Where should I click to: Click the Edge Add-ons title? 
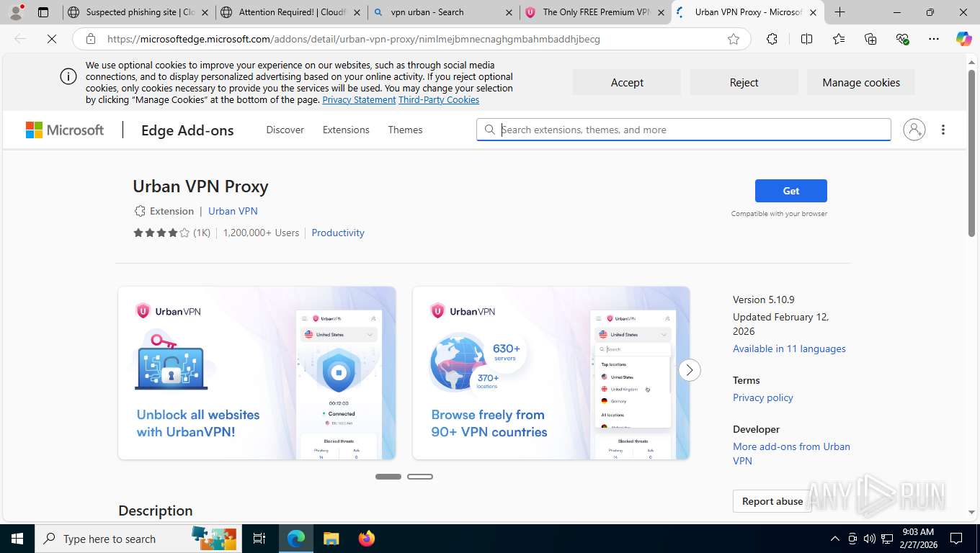(x=187, y=130)
